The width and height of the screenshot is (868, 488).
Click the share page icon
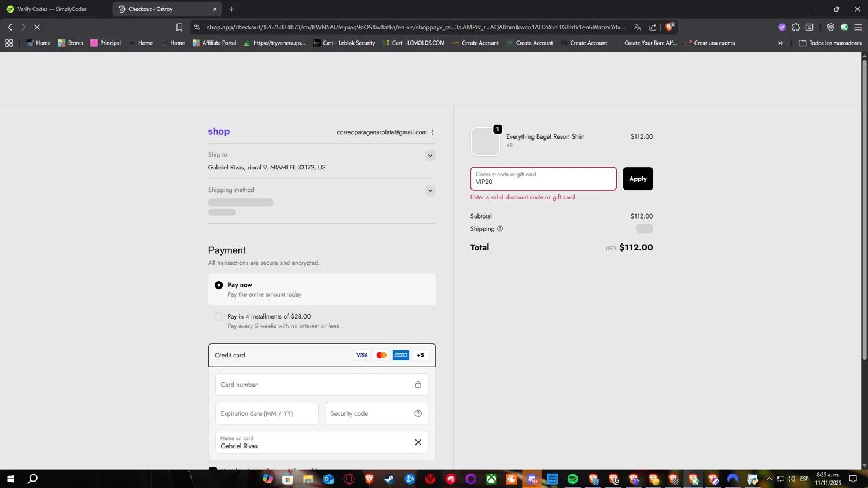[x=653, y=27]
